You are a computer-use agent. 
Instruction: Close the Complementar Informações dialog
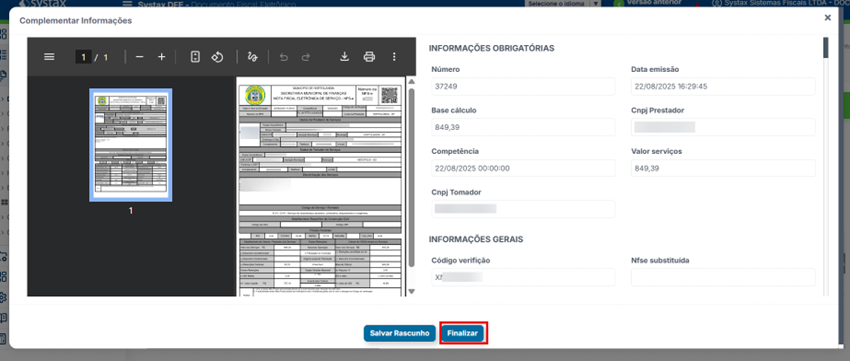(x=827, y=18)
